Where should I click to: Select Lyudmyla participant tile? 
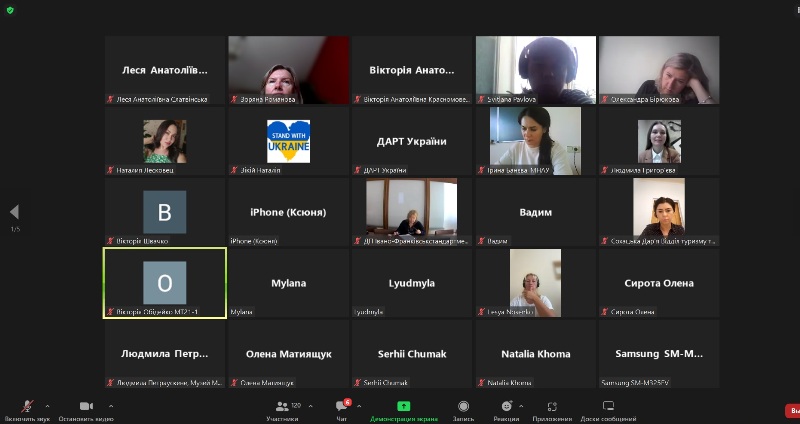pyautogui.click(x=412, y=283)
